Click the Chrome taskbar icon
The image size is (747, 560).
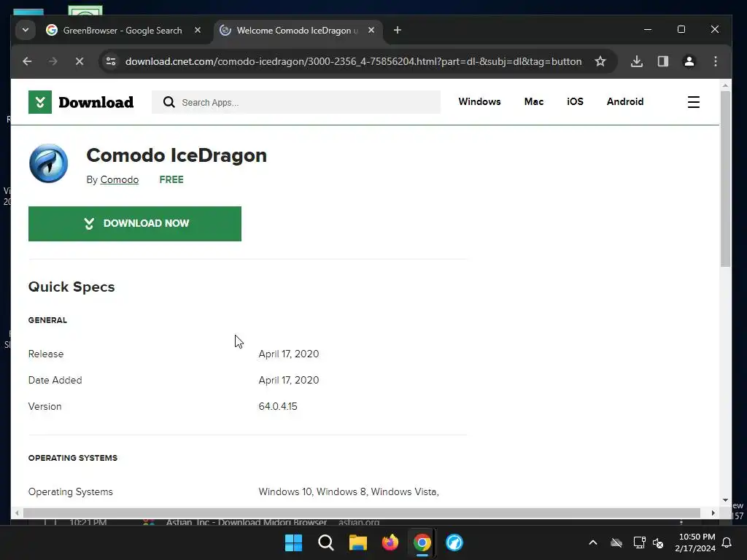422,542
